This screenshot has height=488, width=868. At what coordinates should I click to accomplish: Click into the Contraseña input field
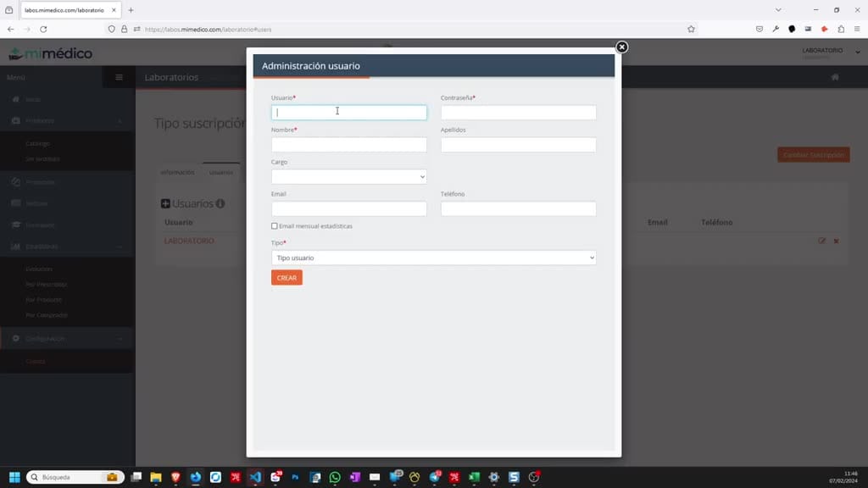click(x=518, y=113)
